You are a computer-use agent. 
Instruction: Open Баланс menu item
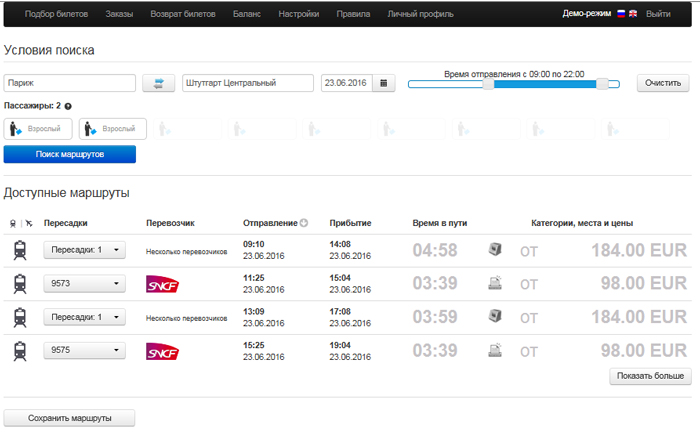click(x=247, y=14)
